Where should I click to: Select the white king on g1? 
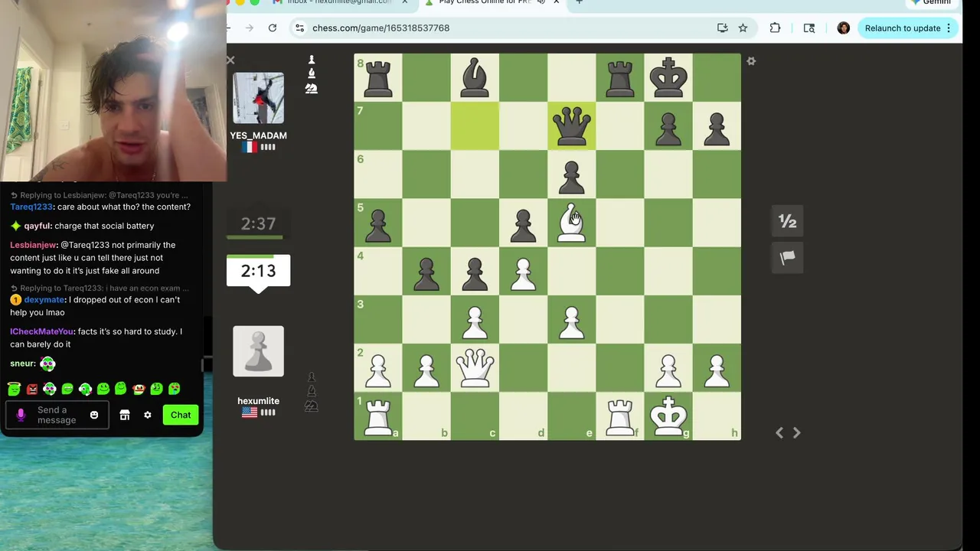(x=668, y=416)
